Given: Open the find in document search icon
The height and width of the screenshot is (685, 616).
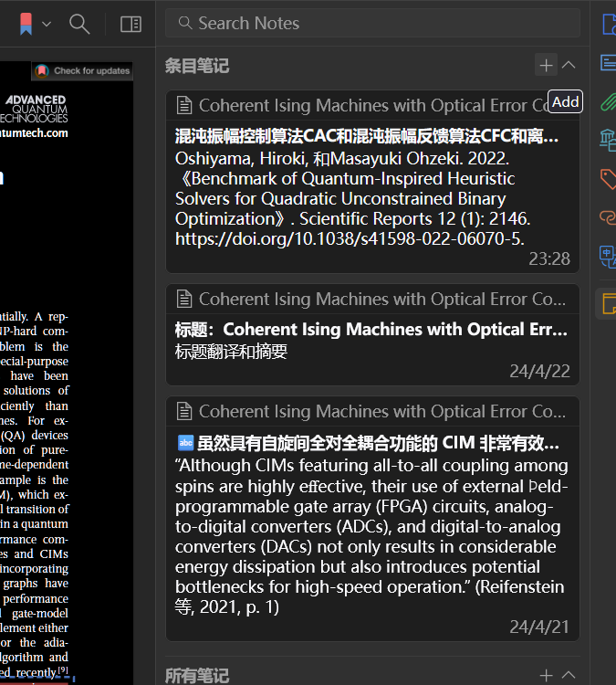Looking at the screenshot, I should click(x=79, y=24).
